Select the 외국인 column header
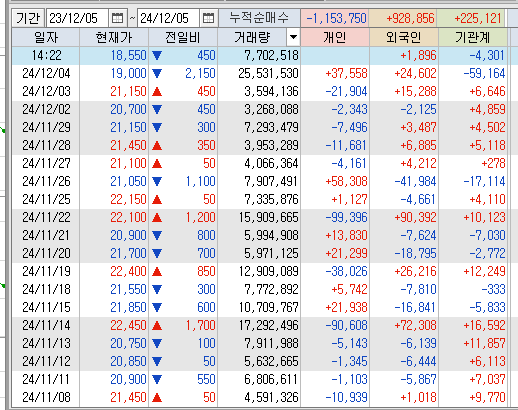Viewport: 518px width, 410px height. pyautogui.click(x=404, y=37)
